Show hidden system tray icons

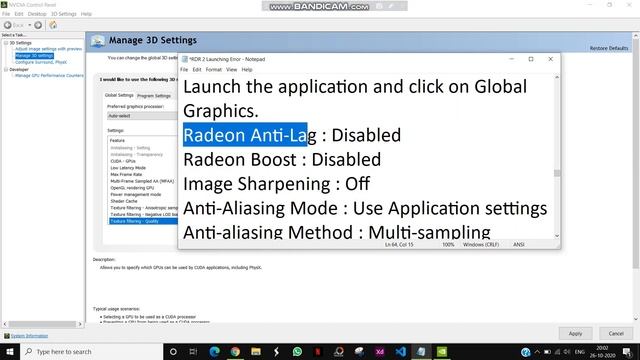point(537,351)
